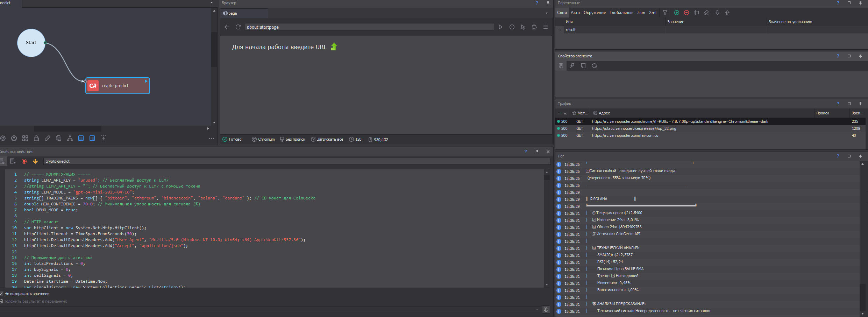Click the about:startpage address field

[369, 27]
